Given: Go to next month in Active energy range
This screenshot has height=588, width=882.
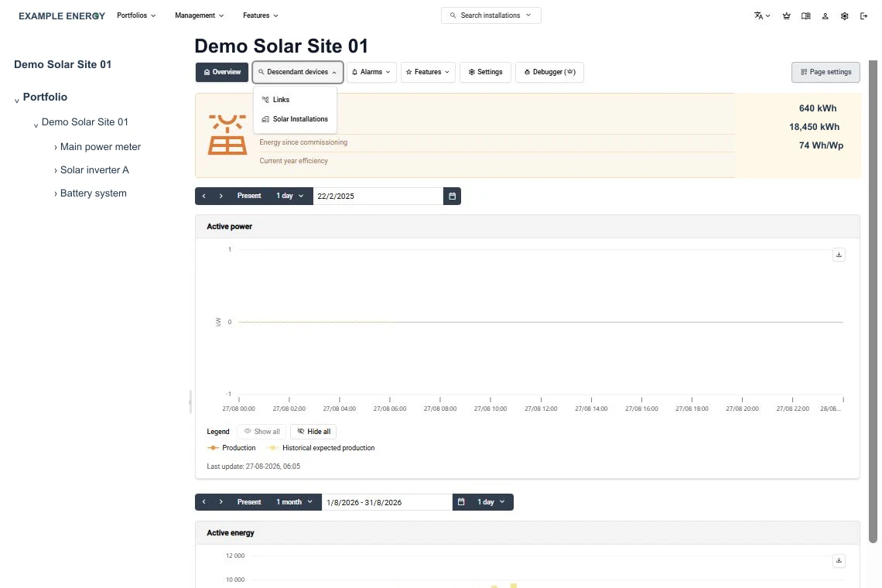Looking at the screenshot, I should pyautogui.click(x=221, y=502).
